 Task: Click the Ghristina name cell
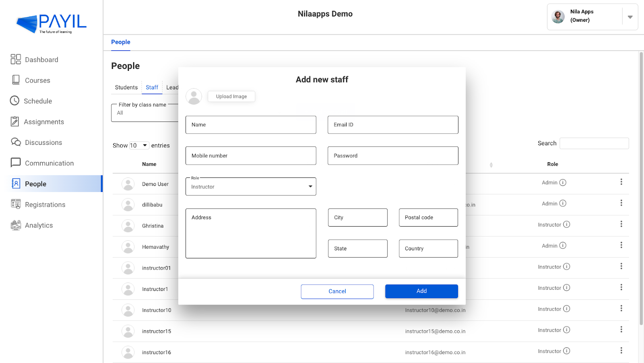153,226
